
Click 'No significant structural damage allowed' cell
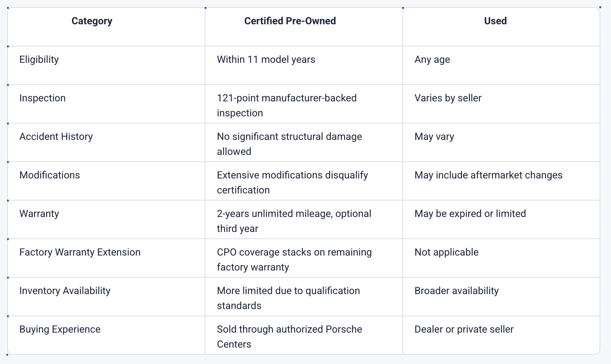pyautogui.click(x=289, y=144)
